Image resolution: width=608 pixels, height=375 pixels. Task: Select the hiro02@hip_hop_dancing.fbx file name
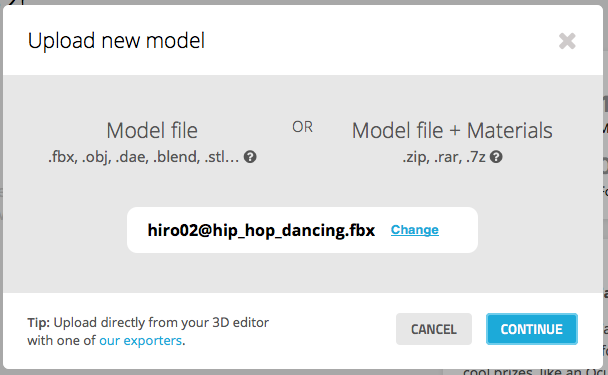[261, 230]
